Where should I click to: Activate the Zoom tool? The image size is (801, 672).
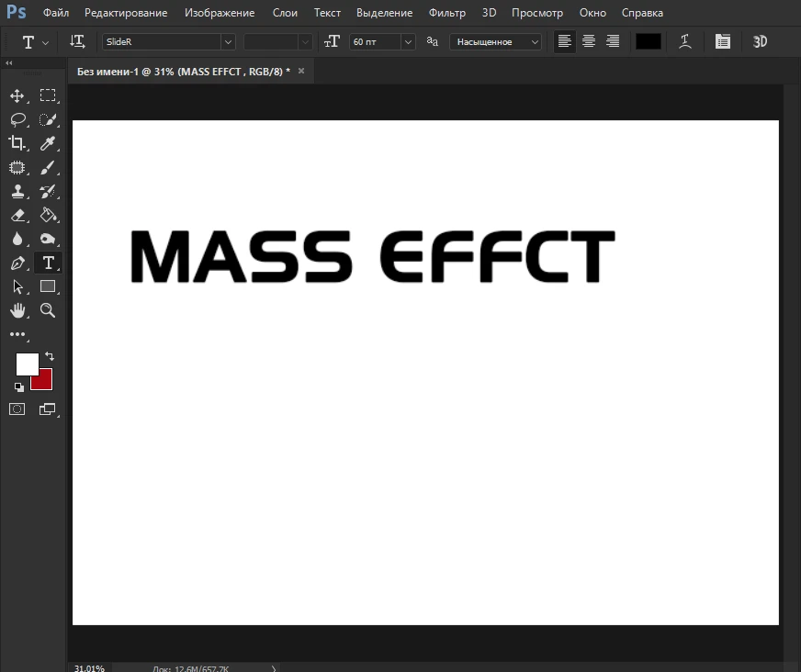click(48, 310)
